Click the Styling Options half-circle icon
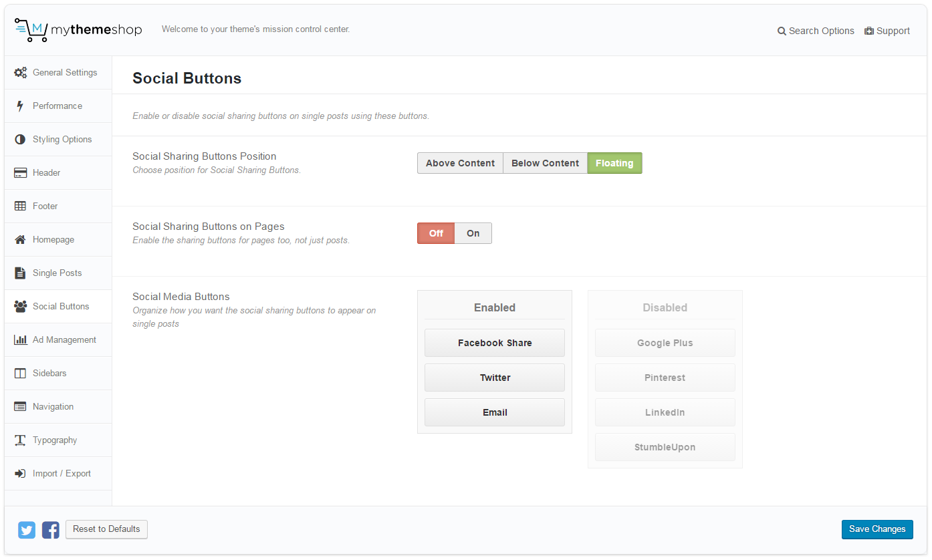 20,140
